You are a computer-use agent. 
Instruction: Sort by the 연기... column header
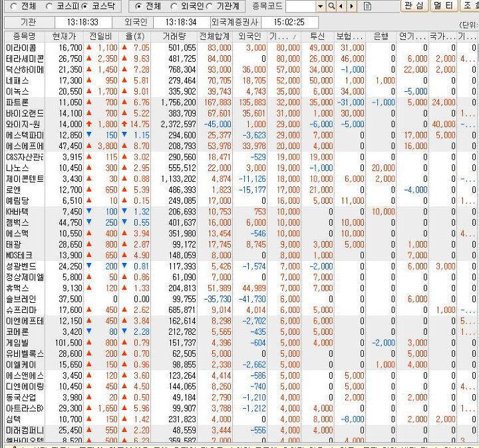412,37
